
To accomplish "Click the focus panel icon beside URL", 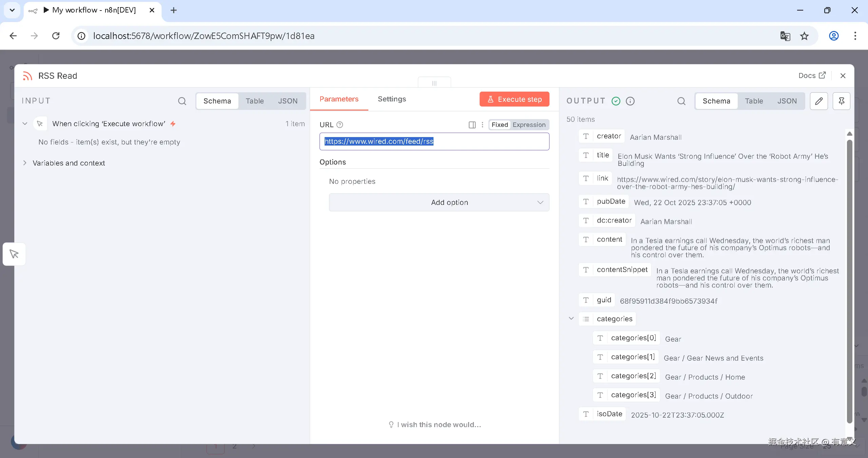I will coord(472,125).
